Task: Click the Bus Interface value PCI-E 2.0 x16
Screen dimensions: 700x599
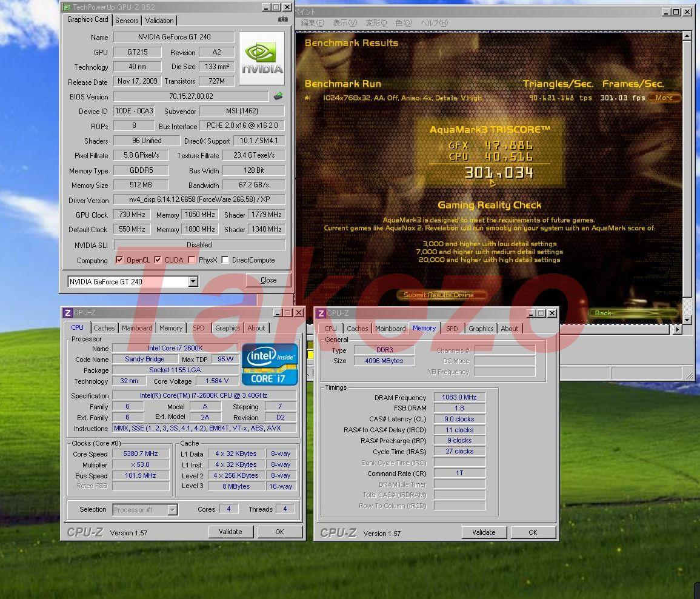Action: click(x=242, y=125)
